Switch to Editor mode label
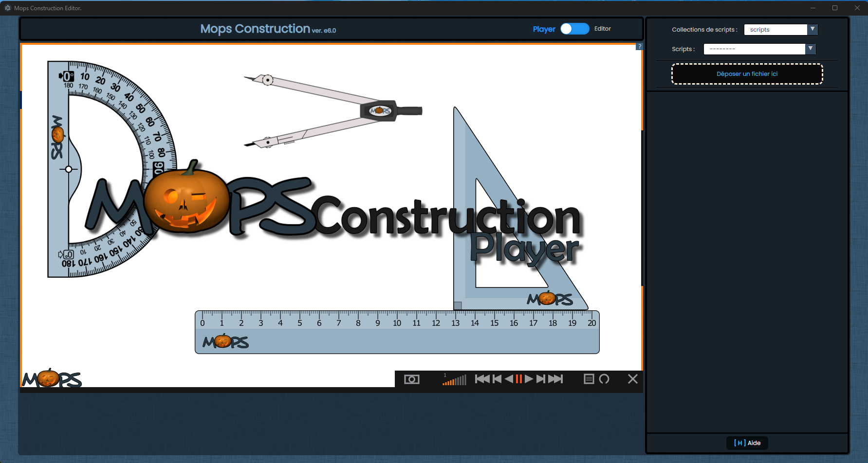The height and width of the screenshot is (463, 868). coord(602,29)
